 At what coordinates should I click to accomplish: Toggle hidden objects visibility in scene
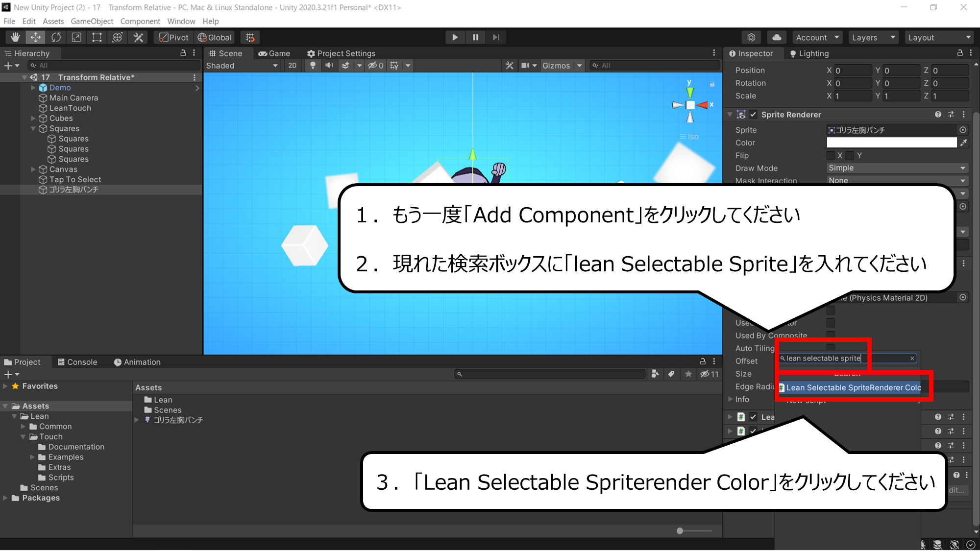375,66
